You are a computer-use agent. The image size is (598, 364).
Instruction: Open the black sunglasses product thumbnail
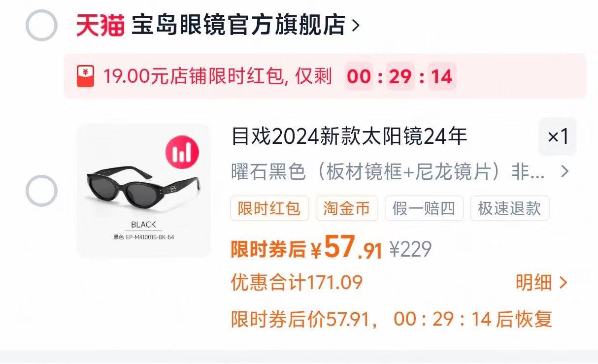click(x=144, y=191)
